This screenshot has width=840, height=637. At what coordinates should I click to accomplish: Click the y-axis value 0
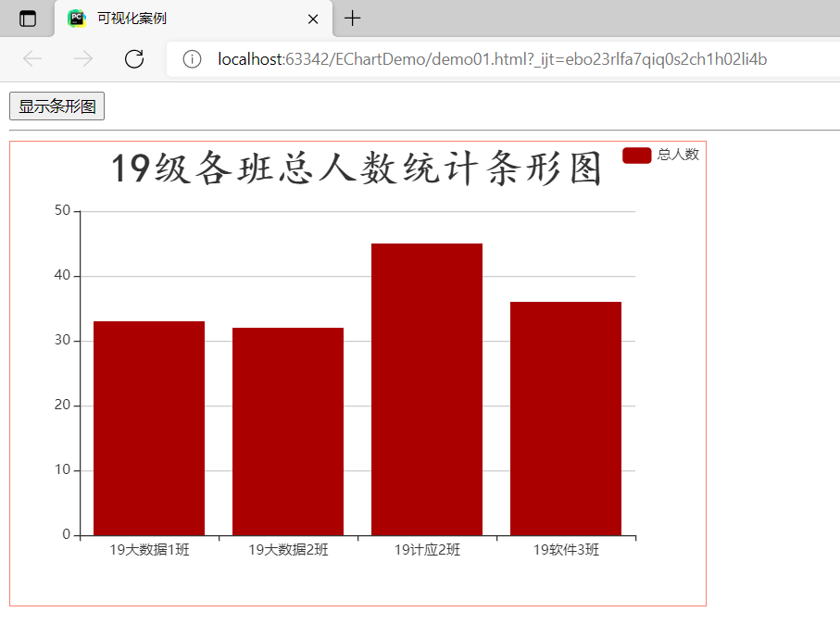pos(67,534)
